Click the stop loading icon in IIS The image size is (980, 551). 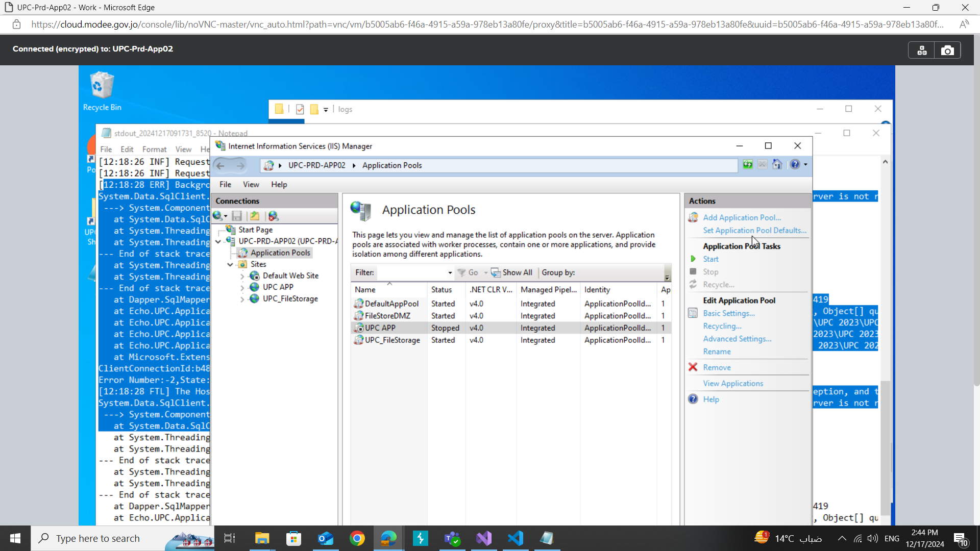click(763, 164)
